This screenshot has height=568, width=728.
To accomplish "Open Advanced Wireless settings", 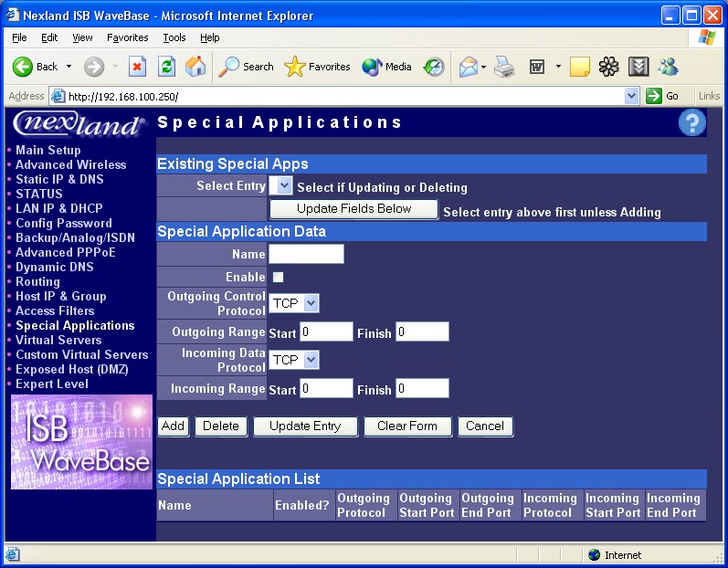I will click(71, 164).
